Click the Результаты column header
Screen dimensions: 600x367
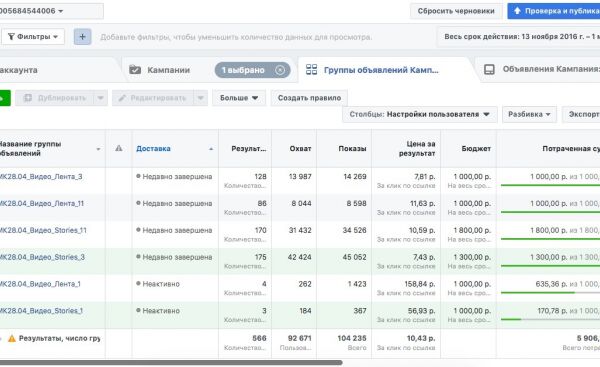coord(248,148)
